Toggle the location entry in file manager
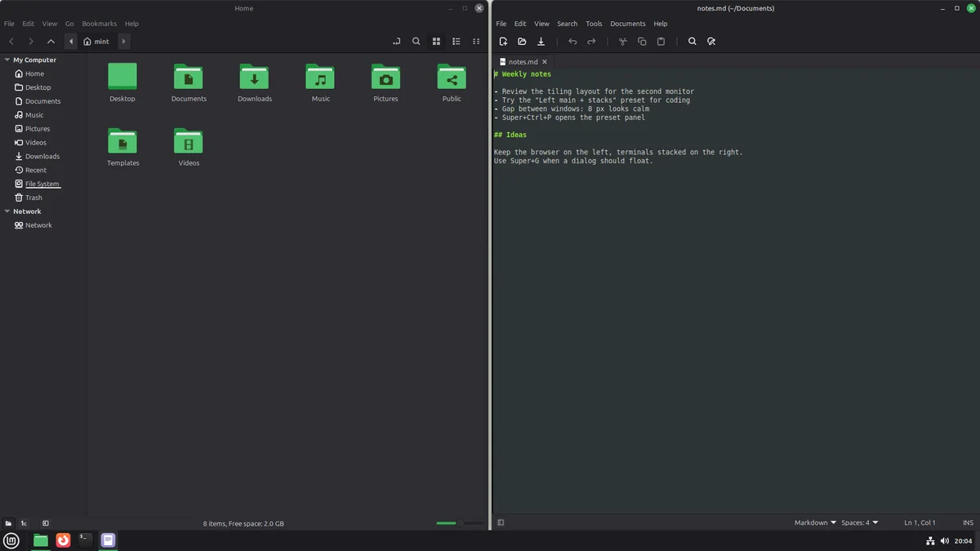Viewport: 980px width, 551px height. point(397,42)
